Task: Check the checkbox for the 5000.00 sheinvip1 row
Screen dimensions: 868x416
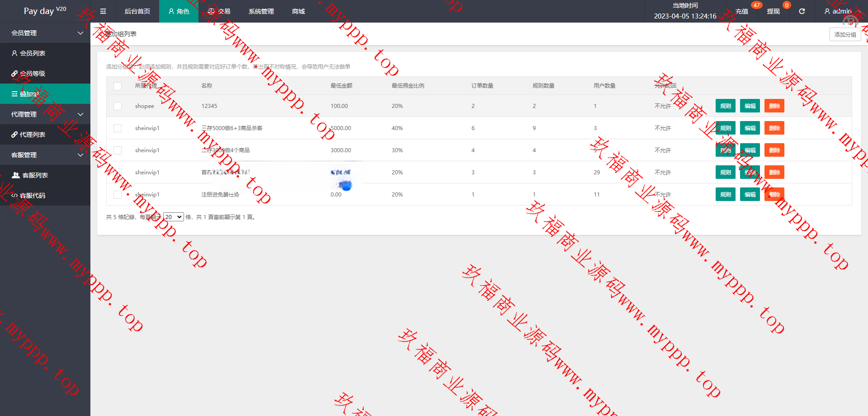Action: pos(118,128)
